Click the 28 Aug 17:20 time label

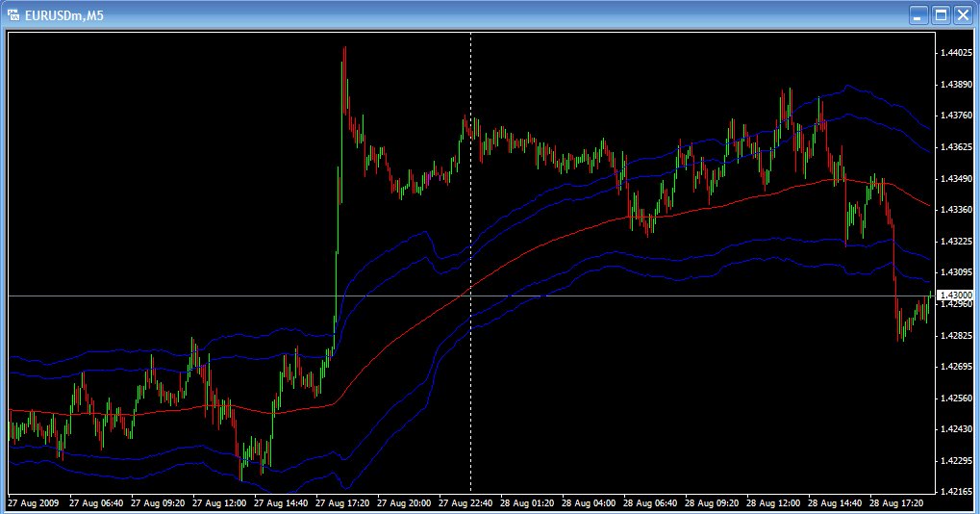click(896, 502)
